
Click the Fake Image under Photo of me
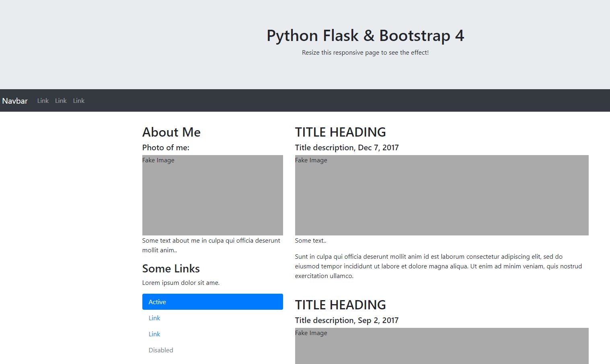tap(212, 195)
